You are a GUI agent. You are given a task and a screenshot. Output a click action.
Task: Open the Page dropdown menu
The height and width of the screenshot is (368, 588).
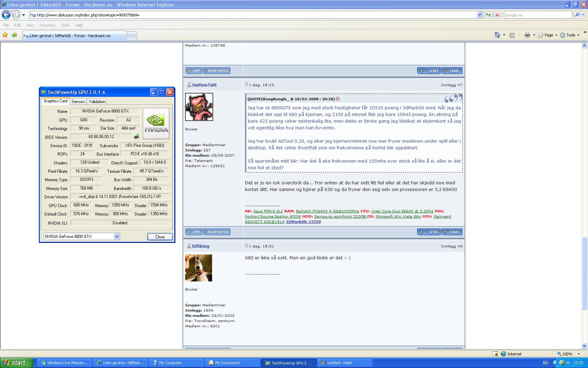(x=547, y=35)
